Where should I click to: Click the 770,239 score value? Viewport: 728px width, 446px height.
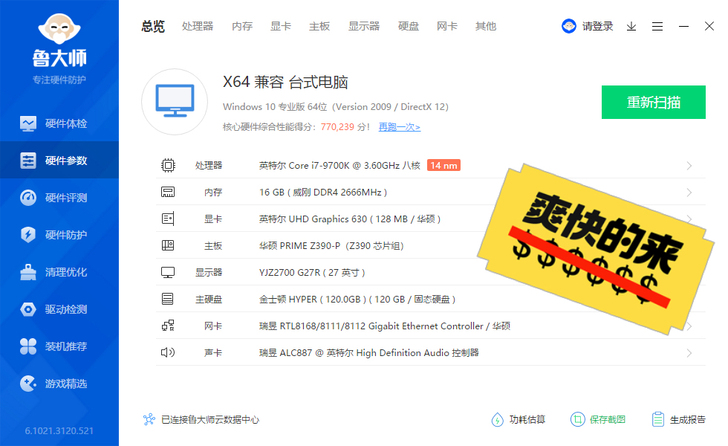[x=338, y=127]
